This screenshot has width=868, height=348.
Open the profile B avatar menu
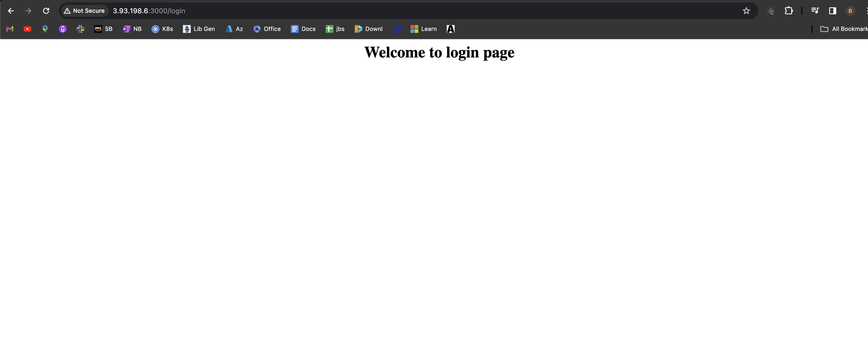point(850,11)
